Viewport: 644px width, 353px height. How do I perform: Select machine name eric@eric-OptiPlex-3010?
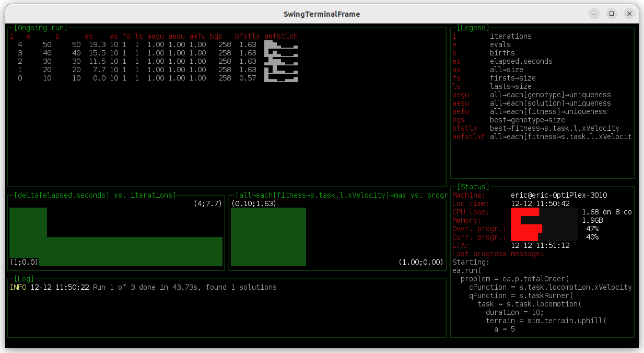(559, 195)
